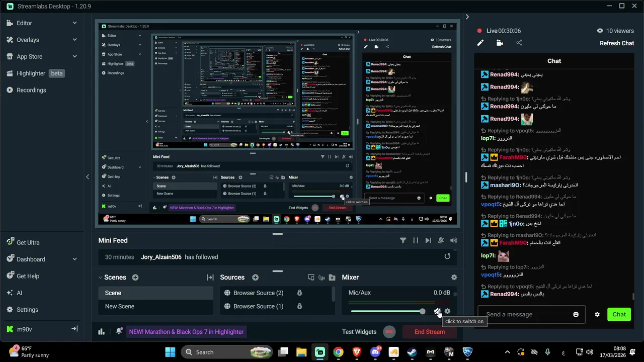Image resolution: width=644 pixels, height=362 pixels.
Task: Open Mixer advanced audio settings
Action: [454, 278]
